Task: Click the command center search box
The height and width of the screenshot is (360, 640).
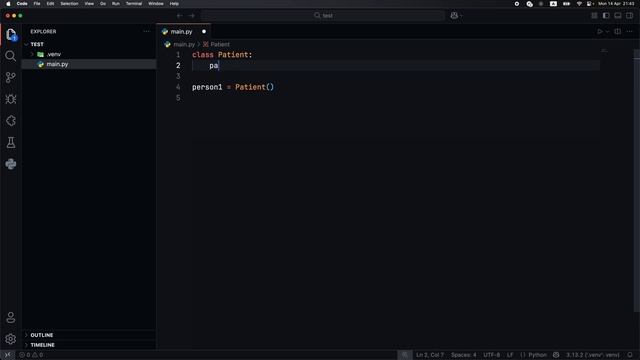Action: tap(323, 16)
